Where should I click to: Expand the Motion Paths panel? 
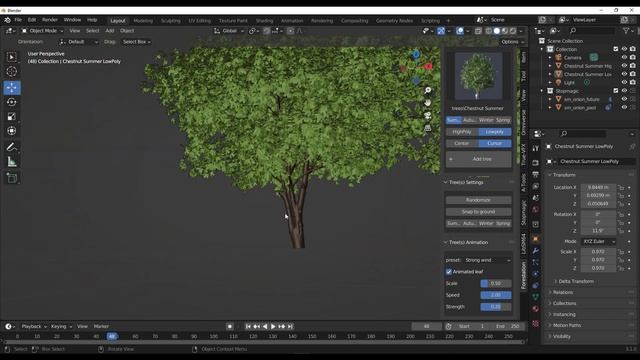coord(567,325)
